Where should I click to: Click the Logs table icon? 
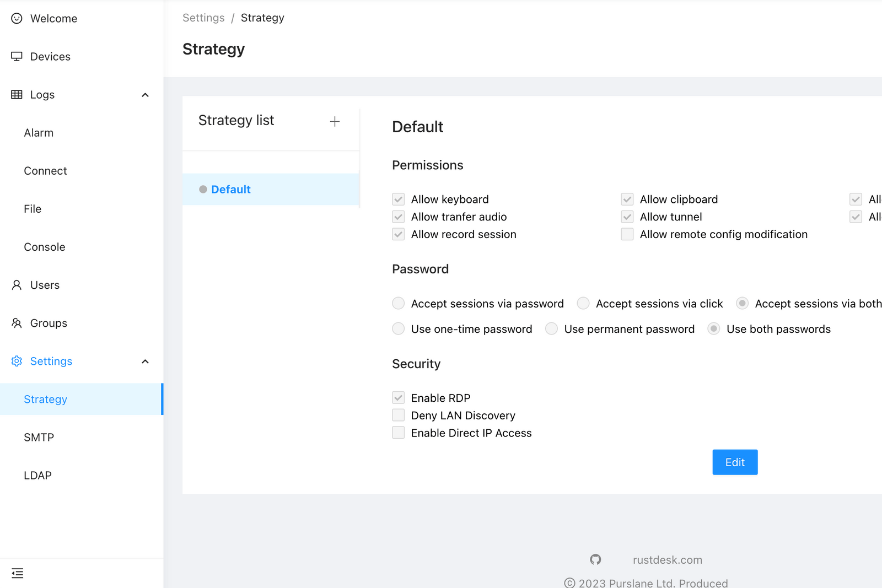pyautogui.click(x=17, y=95)
